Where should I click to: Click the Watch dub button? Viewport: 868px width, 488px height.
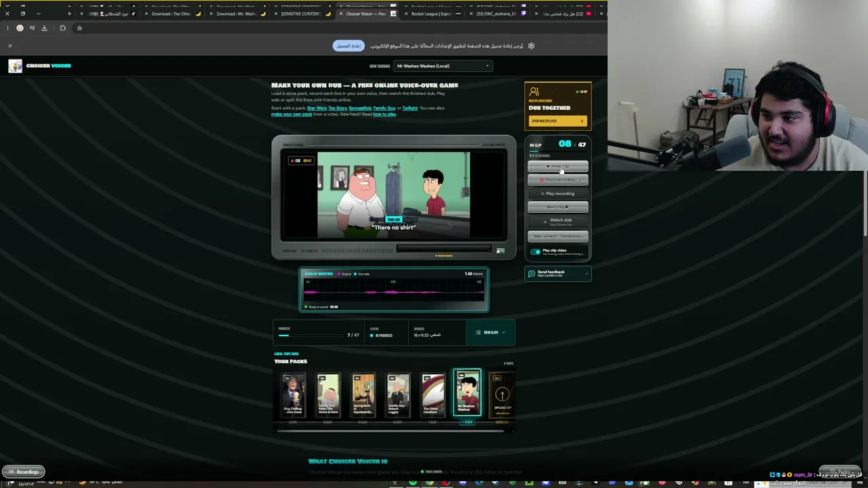[558, 221]
